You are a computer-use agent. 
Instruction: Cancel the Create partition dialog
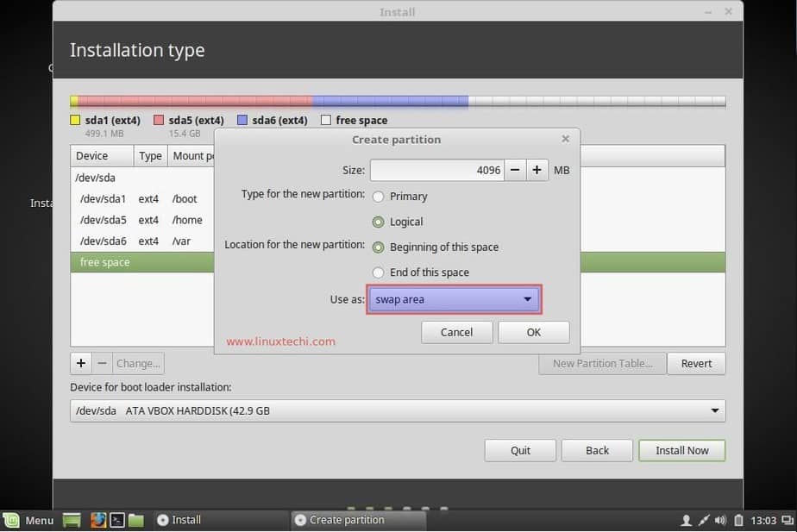tap(456, 332)
